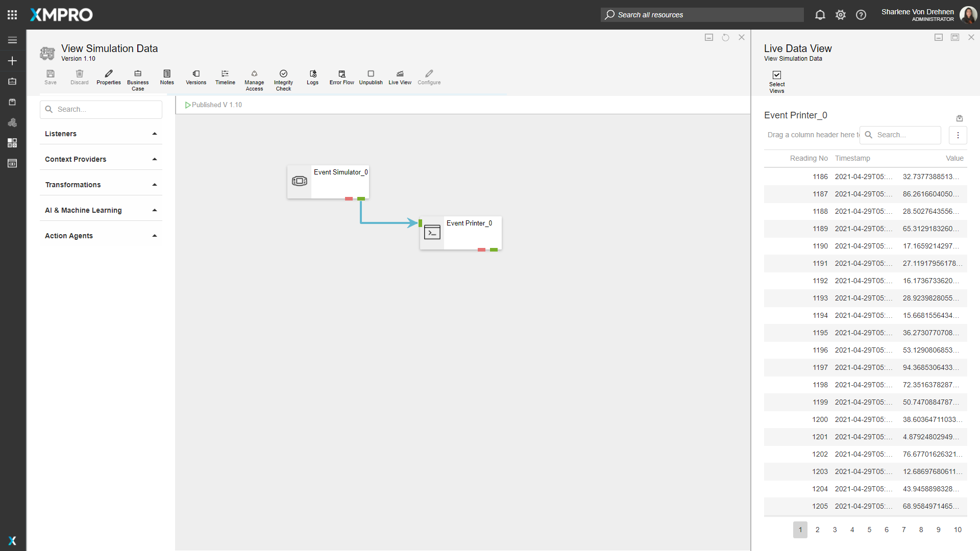Open the three-dot menu of Event Printer_0 grid
The height and width of the screenshot is (551, 980).
(958, 135)
